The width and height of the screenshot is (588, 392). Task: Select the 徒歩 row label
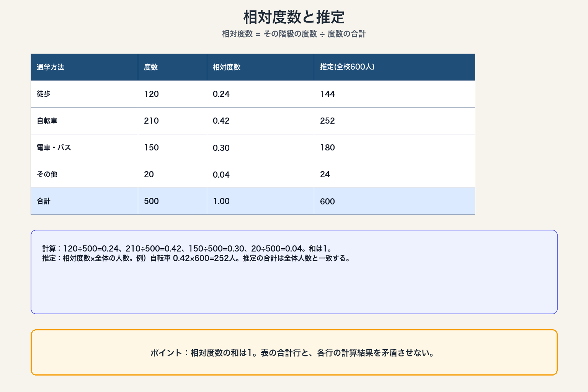click(44, 94)
